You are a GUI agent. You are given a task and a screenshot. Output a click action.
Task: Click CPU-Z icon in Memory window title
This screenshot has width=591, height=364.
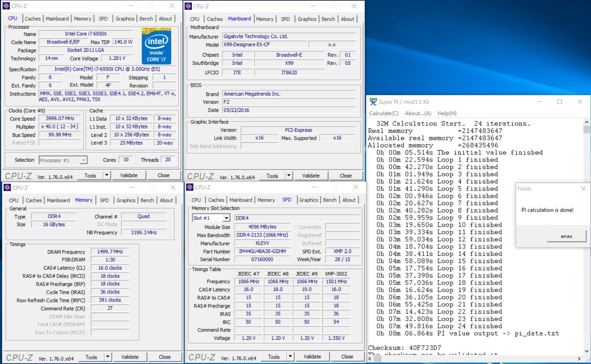(x=7, y=187)
